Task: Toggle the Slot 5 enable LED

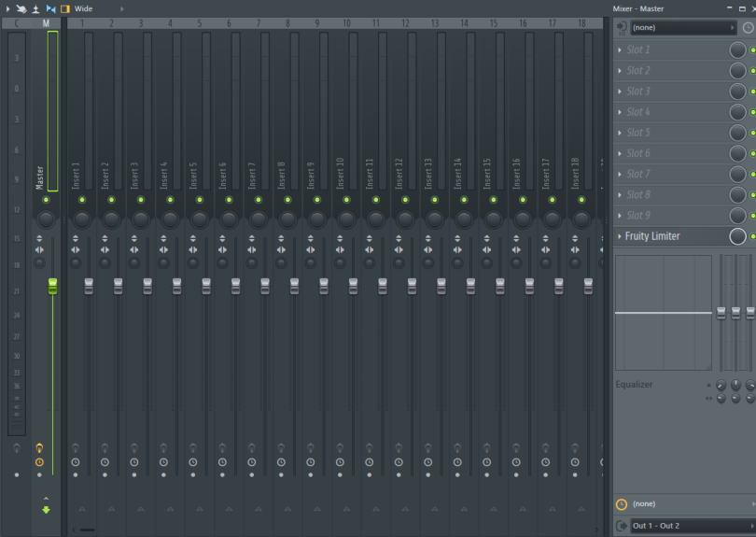Action: pyautogui.click(x=752, y=134)
